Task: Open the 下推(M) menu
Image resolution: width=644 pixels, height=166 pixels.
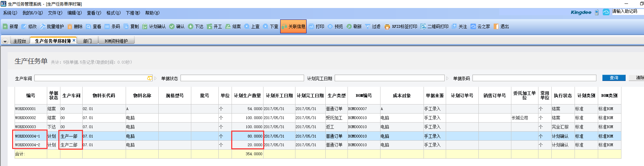Action: tap(133, 13)
